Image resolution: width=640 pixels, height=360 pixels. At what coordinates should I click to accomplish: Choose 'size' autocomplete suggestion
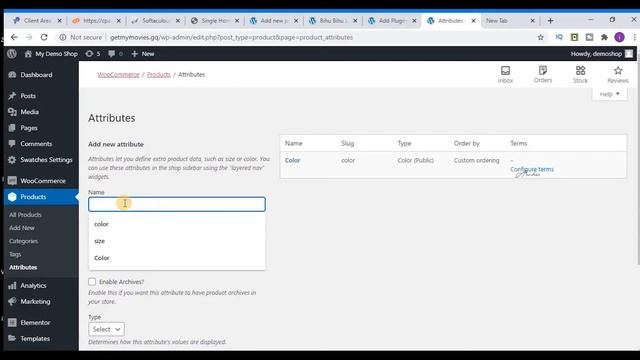[x=177, y=241]
